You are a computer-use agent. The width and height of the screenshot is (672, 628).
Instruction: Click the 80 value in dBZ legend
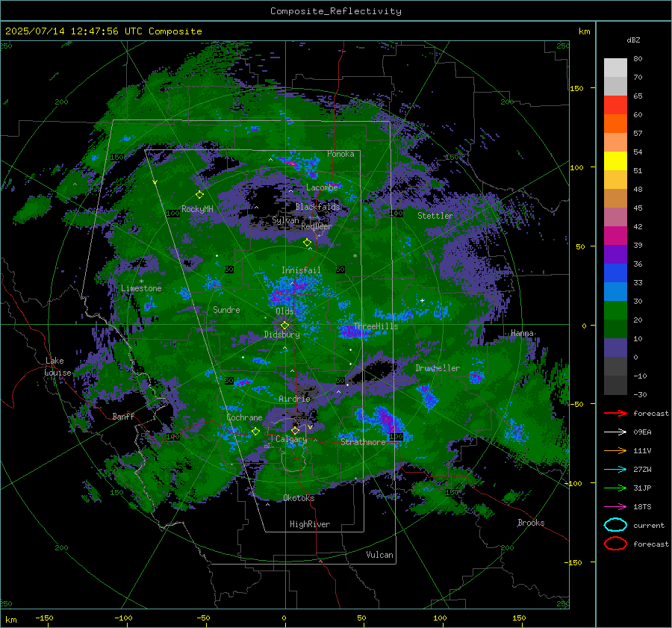(638, 59)
